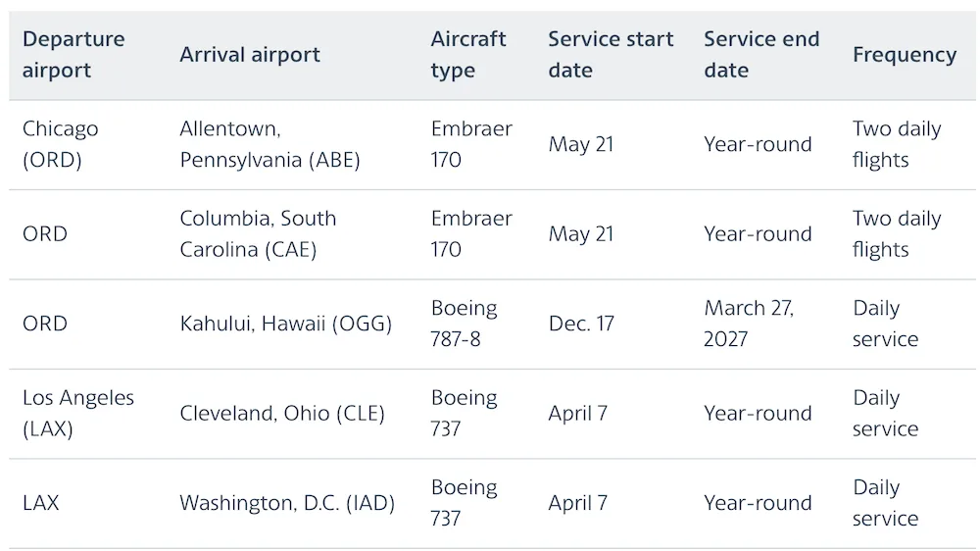980x551 pixels.
Task: Click Columbia, South Carolina (CAE) cell
Action: coord(258,233)
